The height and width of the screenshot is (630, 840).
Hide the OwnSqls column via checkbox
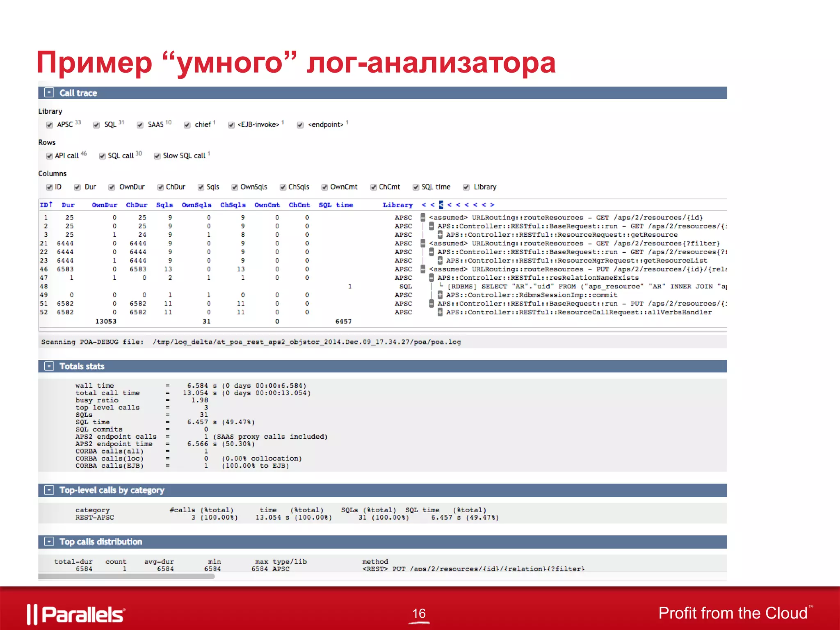(x=235, y=187)
